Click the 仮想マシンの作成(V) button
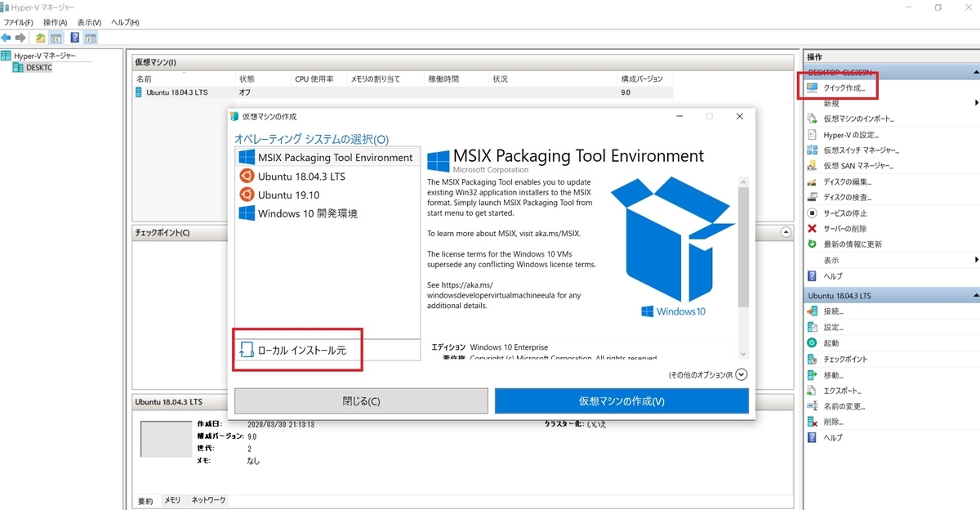 point(621,401)
